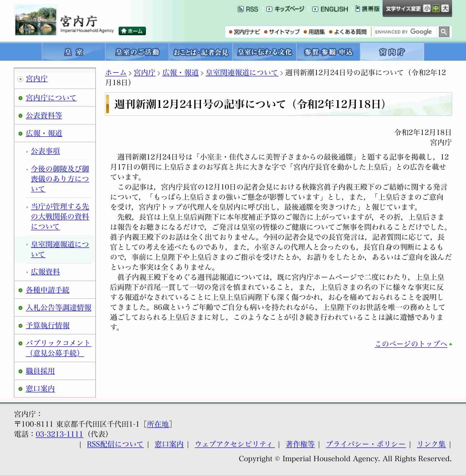Open sidebar 当庁が管理する先の大戦関係の資料について
Image resolution: width=466 pixels, height=476 pixels.
(60, 216)
